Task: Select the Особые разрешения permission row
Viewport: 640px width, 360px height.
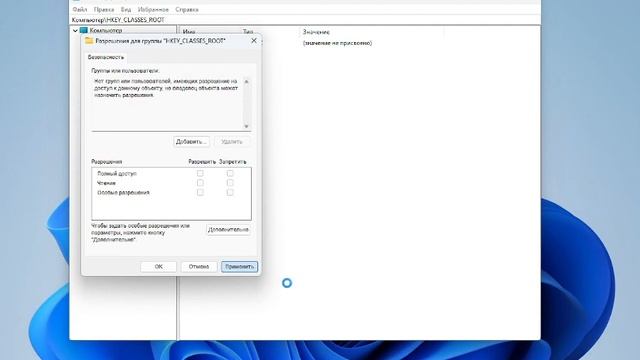Action: 171,192
